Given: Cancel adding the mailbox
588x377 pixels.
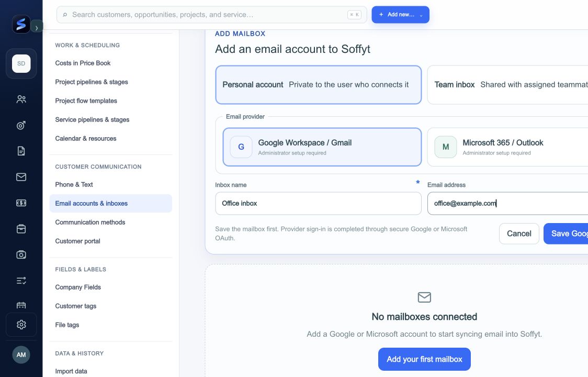Looking at the screenshot, I should click(x=519, y=234).
